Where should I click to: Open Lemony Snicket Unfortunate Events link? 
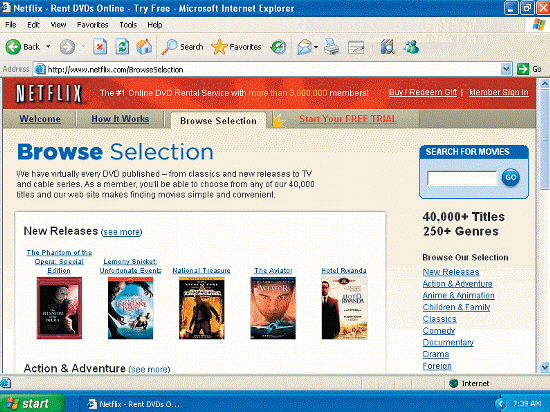(x=130, y=266)
